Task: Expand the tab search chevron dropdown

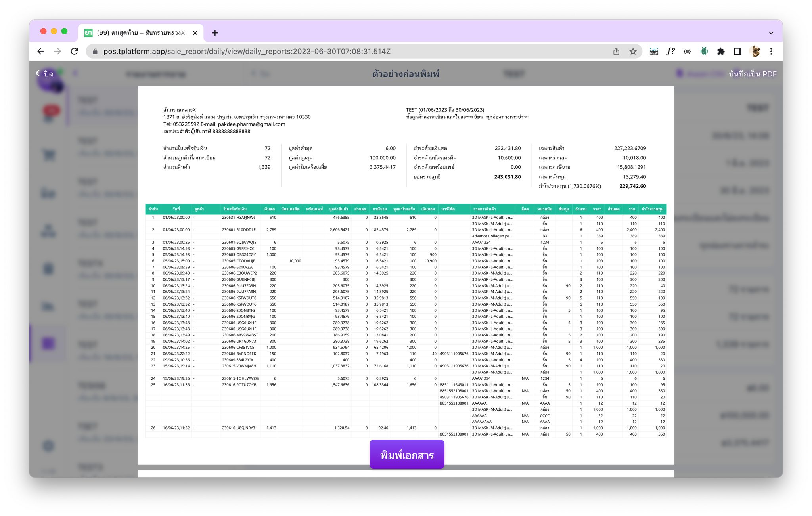Action: tap(771, 33)
